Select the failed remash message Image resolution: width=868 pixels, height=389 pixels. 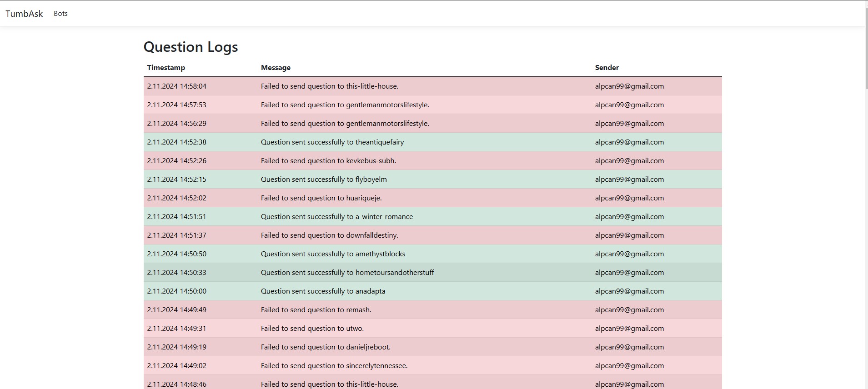point(316,310)
